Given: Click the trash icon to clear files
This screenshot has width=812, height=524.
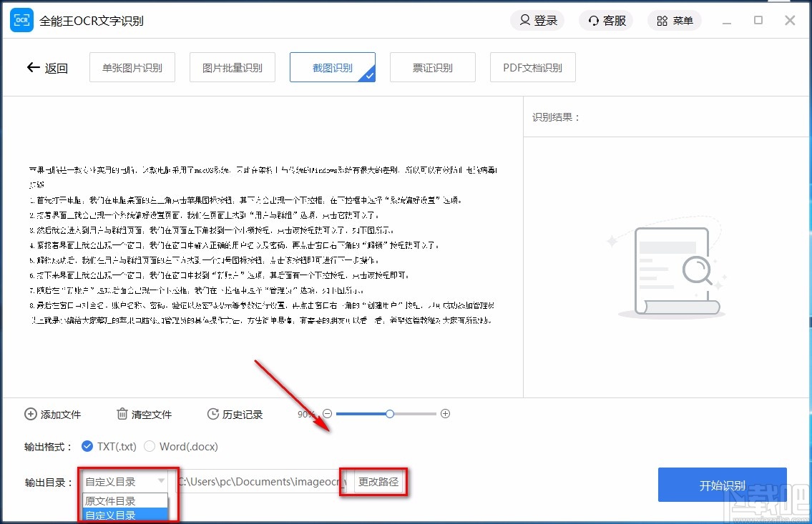Looking at the screenshot, I should click(120, 414).
